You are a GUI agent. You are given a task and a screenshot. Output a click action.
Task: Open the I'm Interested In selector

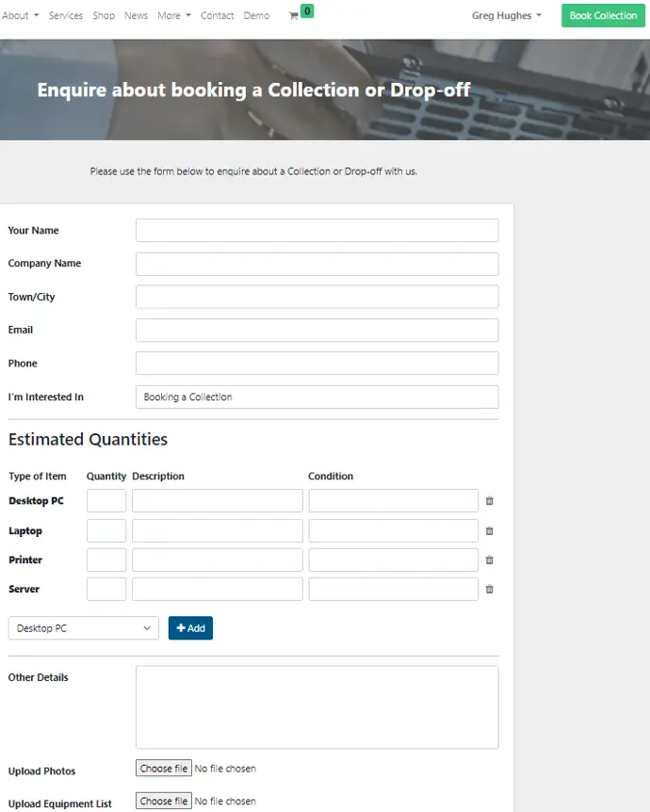(317, 398)
